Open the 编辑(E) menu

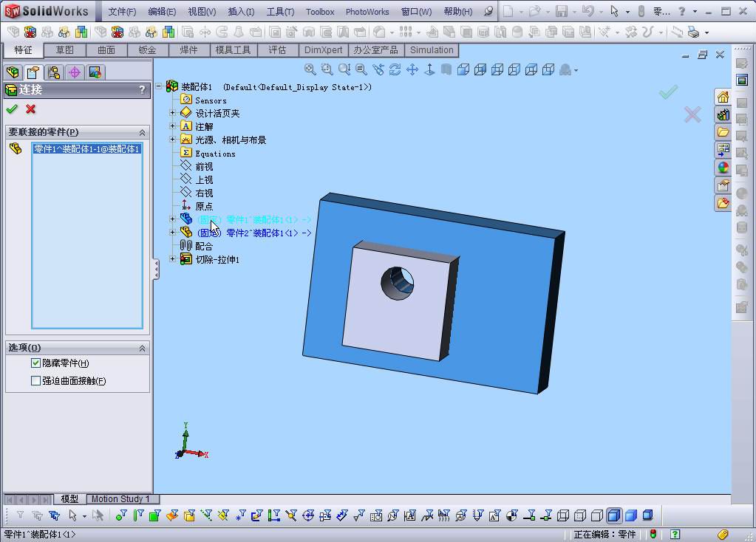(162, 12)
